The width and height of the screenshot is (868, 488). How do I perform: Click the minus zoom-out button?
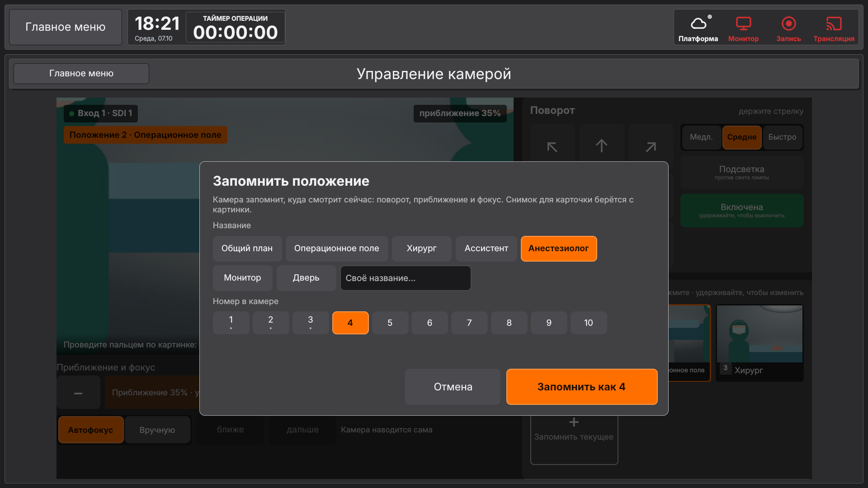[78, 393]
